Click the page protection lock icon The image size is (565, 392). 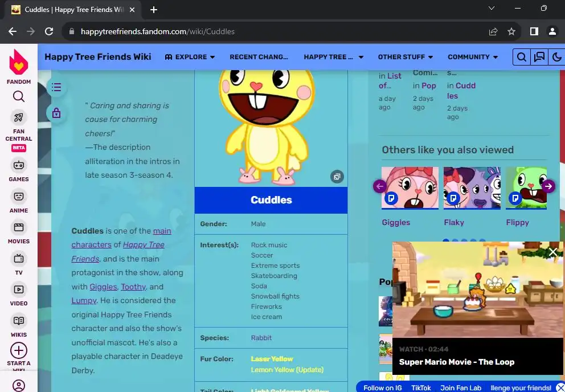click(x=56, y=113)
